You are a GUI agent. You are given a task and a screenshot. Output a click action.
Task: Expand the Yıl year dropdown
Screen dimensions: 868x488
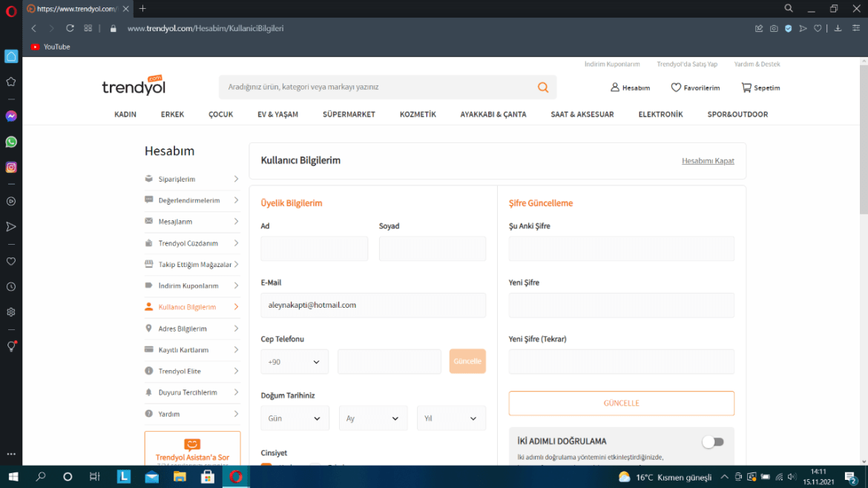451,418
